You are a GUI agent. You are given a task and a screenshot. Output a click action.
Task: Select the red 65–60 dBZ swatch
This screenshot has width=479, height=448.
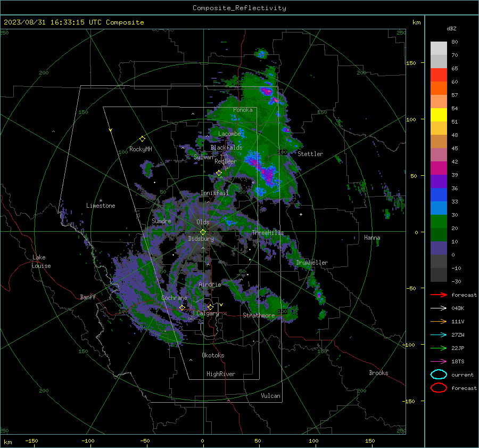[x=439, y=75]
